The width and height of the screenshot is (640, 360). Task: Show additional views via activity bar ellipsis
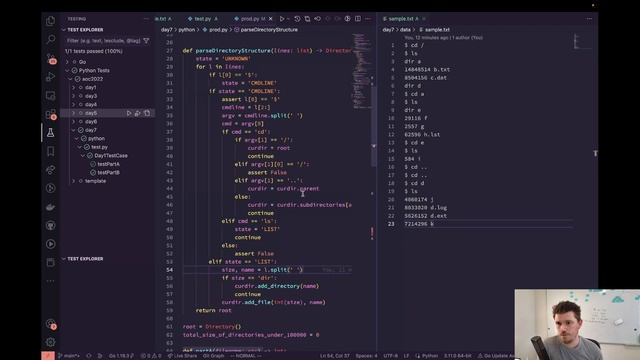coord(51,281)
